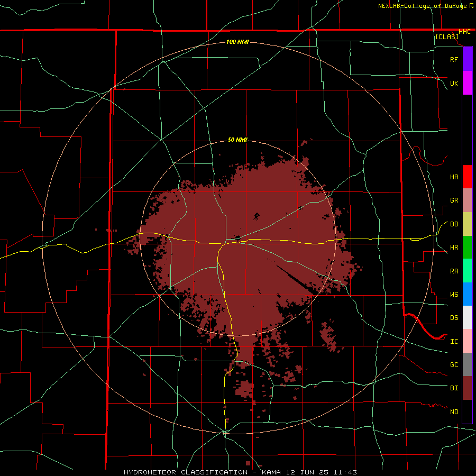Click the WS legend label

click(x=454, y=295)
